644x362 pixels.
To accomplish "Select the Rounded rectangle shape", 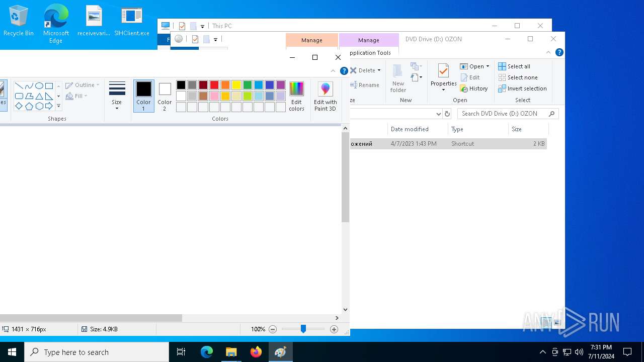I will click(x=19, y=96).
